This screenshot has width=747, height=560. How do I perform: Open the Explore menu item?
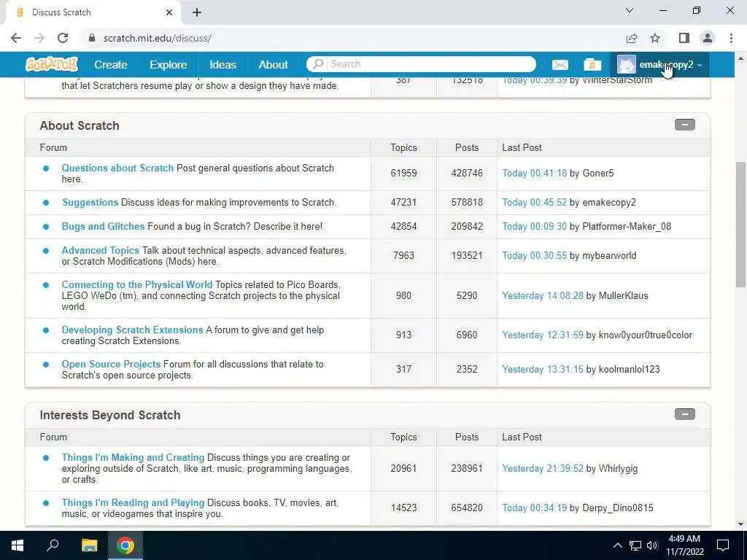click(169, 65)
